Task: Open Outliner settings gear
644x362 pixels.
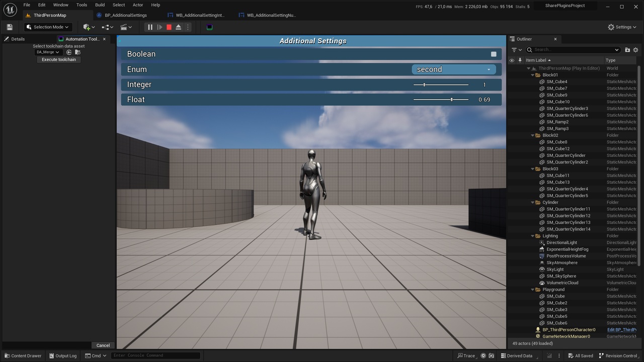Action: [635, 50]
